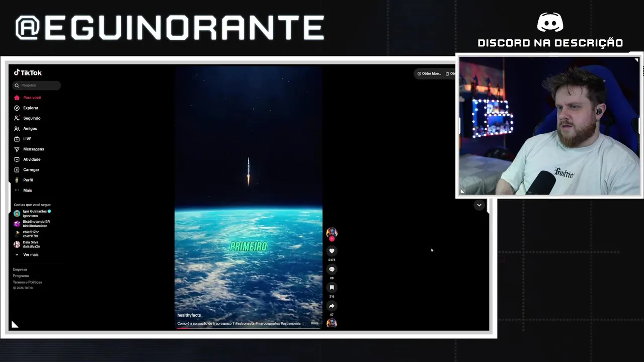Open chief117br followed account
Screen dimensions: 644x362
pos(26,234)
